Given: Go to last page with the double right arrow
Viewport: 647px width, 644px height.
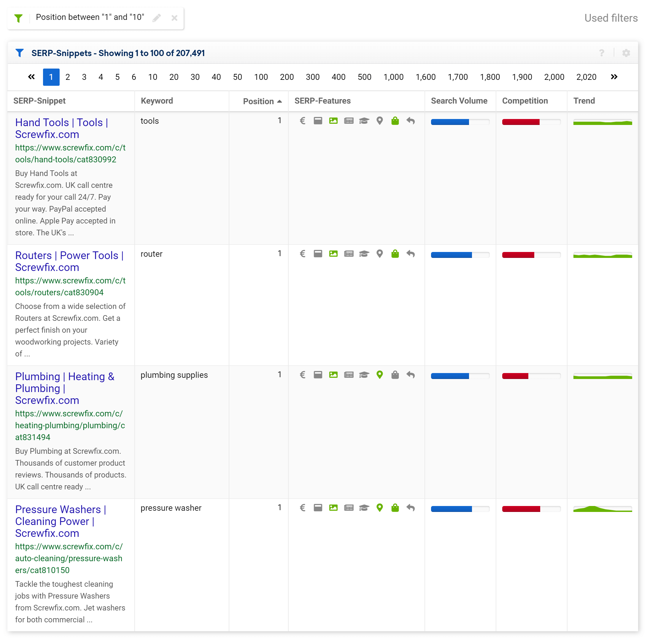Looking at the screenshot, I should [x=614, y=77].
